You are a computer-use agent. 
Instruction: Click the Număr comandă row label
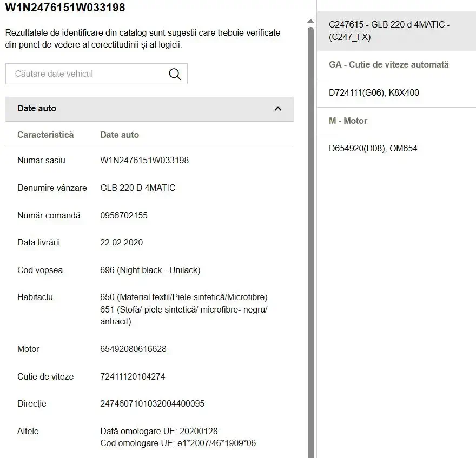(49, 216)
